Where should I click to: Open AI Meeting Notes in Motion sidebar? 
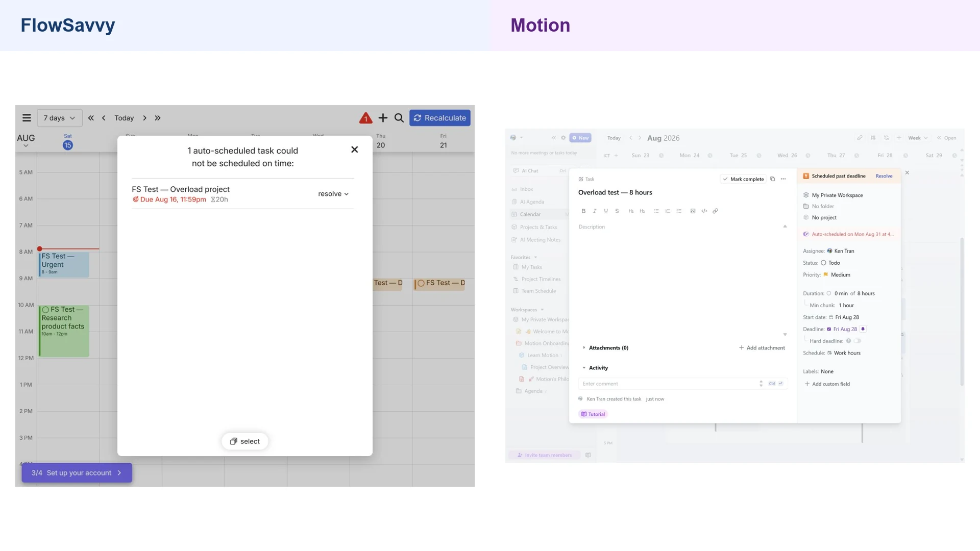coord(540,240)
